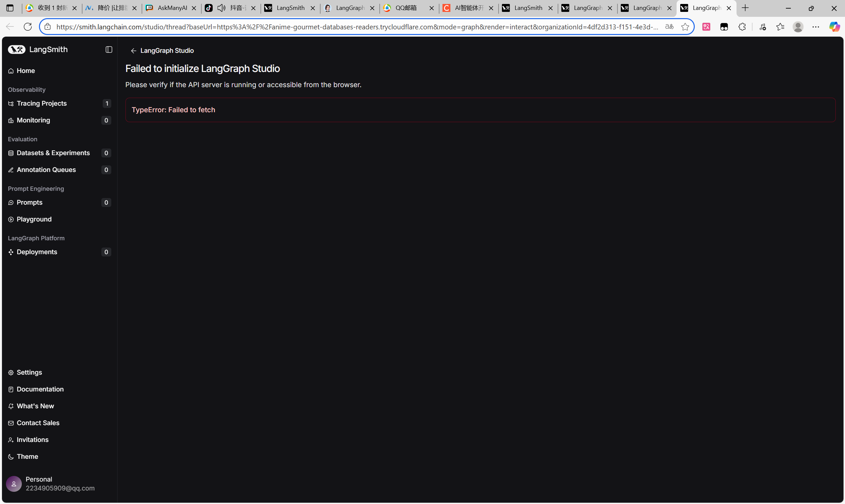The height and width of the screenshot is (504, 845).
Task: Toggle the Theme switcher
Action: coord(27,456)
